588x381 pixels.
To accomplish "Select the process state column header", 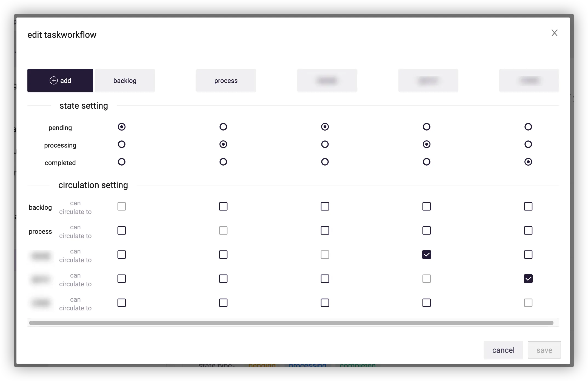I will tap(226, 80).
